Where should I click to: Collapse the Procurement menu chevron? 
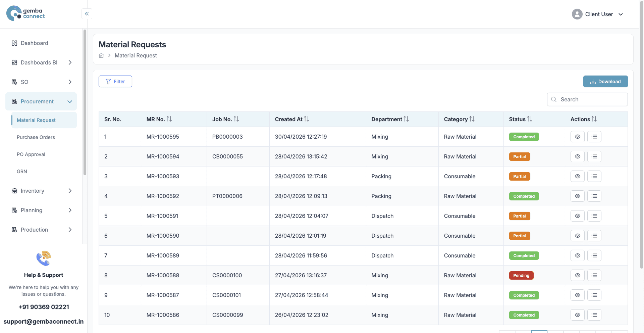click(70, 101)
